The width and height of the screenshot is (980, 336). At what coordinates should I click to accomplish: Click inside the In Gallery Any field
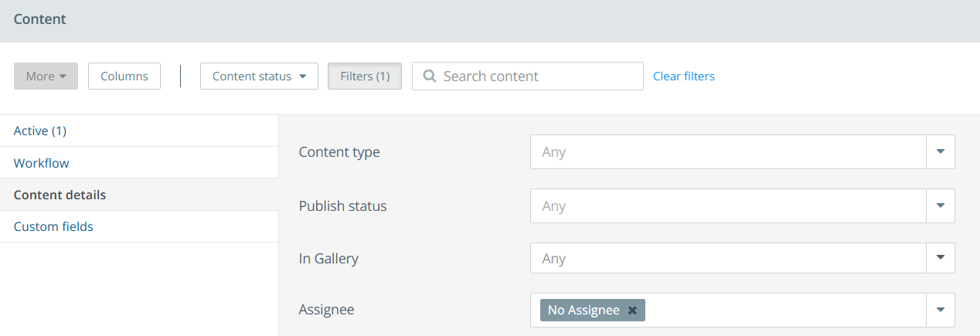coord(726,258)
